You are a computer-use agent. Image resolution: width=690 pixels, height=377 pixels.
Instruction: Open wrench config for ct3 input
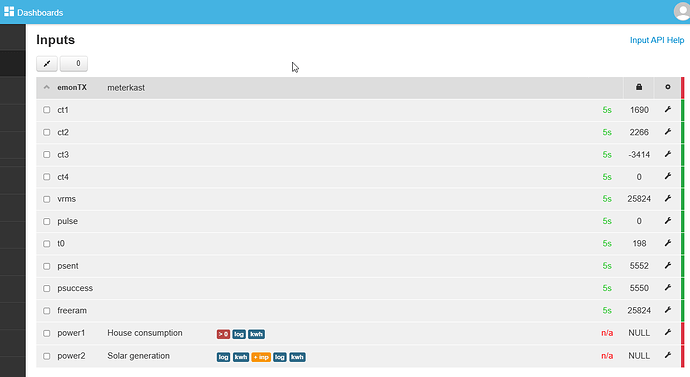tap(668, 154)
